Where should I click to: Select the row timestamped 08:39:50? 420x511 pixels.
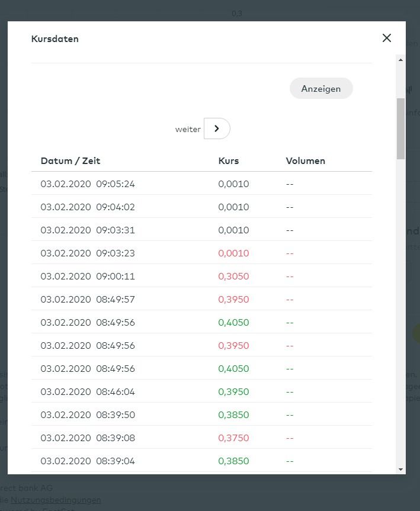(88, 415)
